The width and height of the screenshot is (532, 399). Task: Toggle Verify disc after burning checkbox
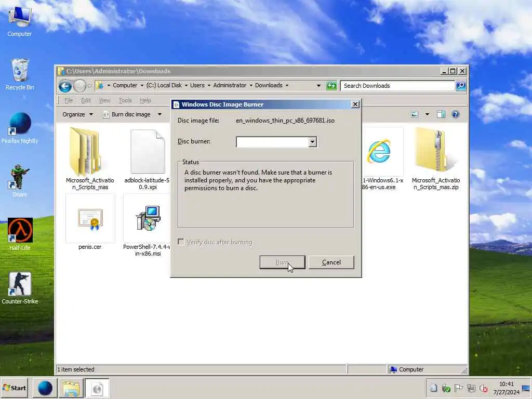pos(181,242)
